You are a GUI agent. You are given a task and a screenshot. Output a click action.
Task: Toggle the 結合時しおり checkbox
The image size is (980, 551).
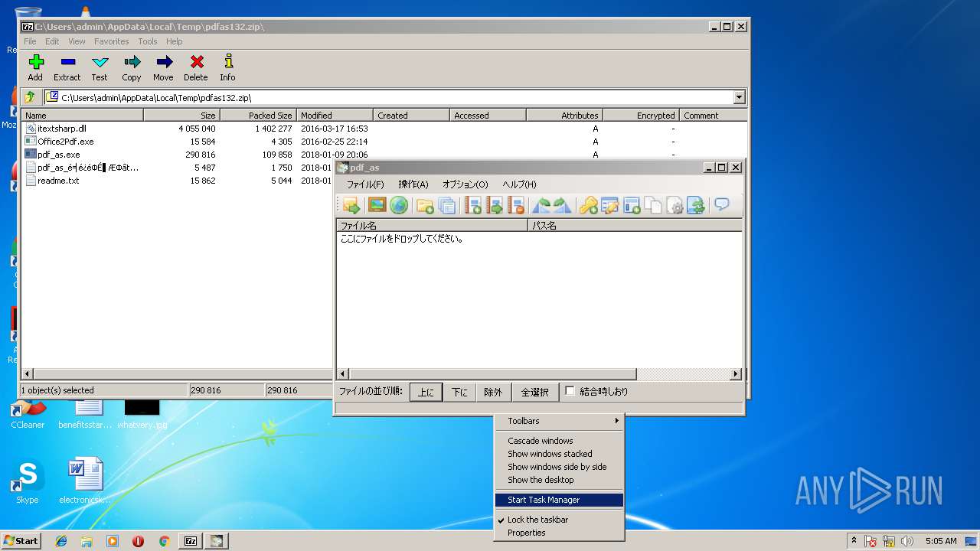click(570, 391)
